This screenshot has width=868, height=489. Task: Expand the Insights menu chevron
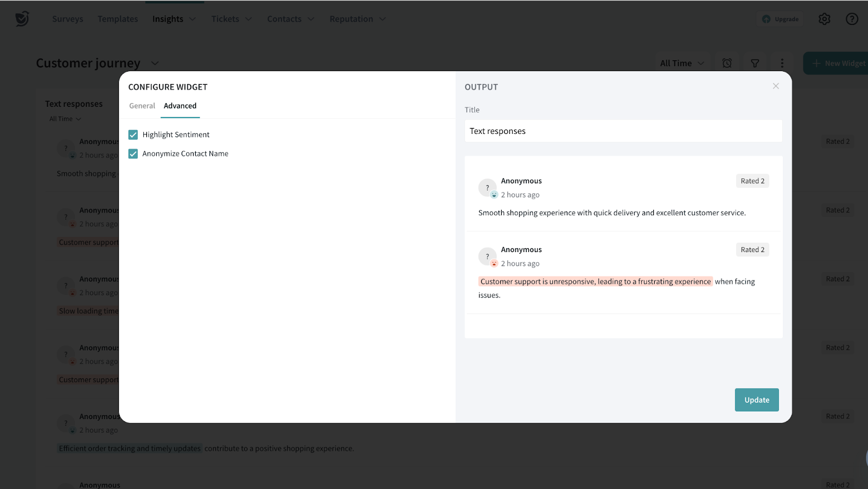[x=192, y=19]
